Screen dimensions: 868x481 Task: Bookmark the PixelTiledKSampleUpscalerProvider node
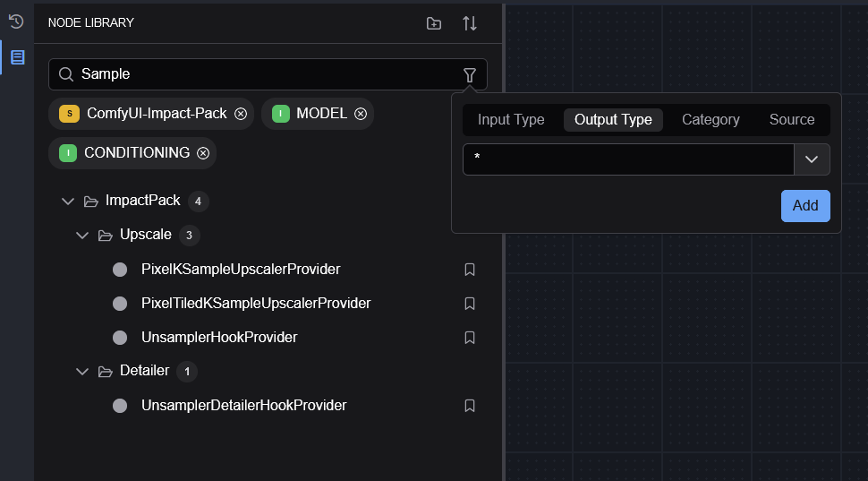(x=470, y=304)
